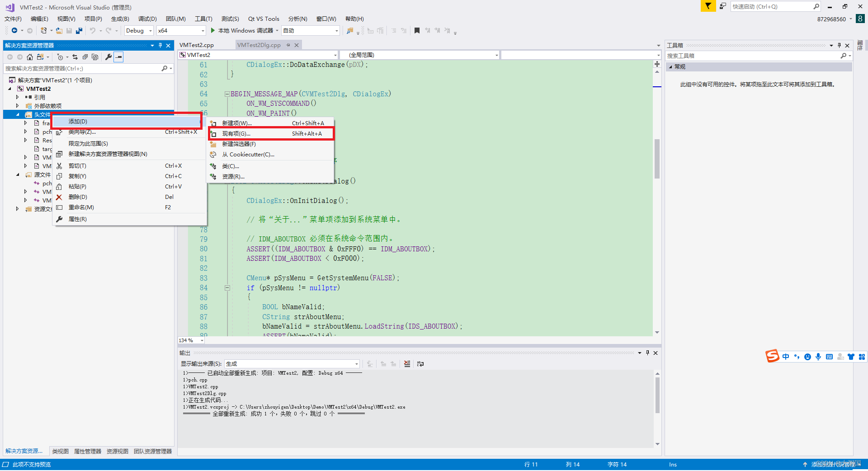Viewport: 868px width, 471px height.
Task: Click the Navigate Backward toolbar arrow
Action: [x=14, y=31]
